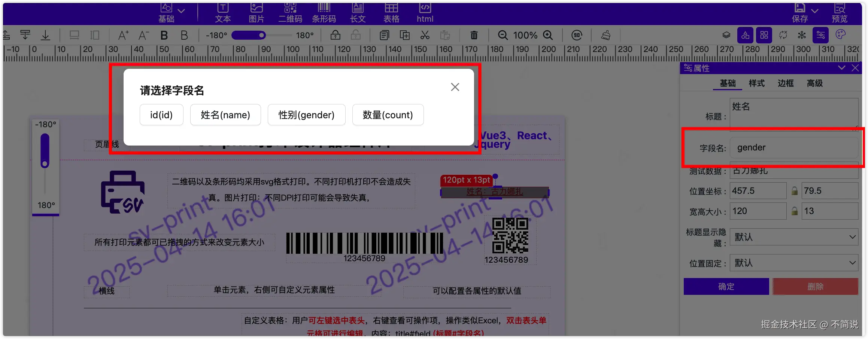Close the 请选择字段名 dialog
The height and width of the screenshot is (339, 868).
[455, 87]
